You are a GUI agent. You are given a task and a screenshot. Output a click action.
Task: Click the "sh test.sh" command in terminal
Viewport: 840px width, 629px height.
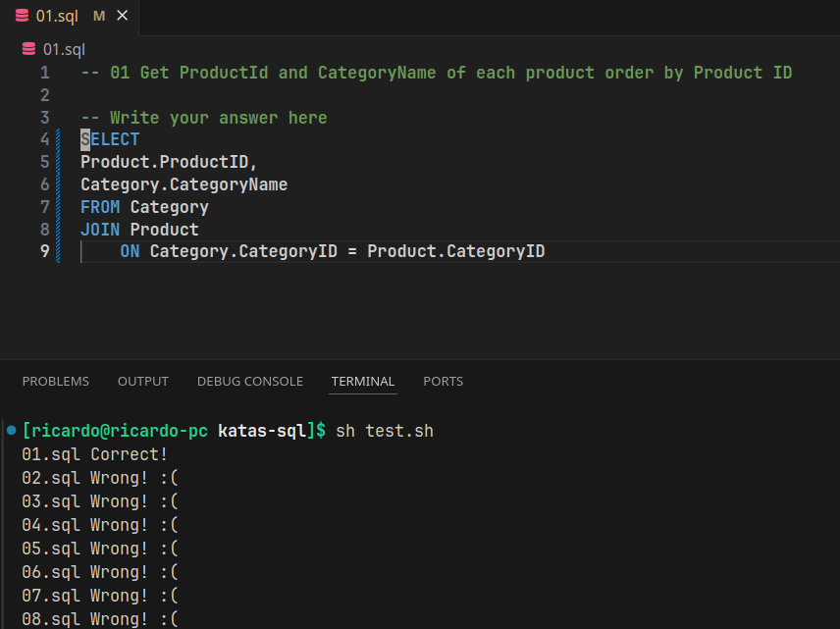coord(384,431)
